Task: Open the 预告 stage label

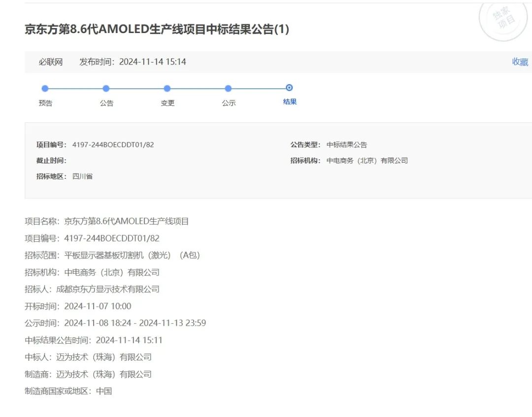Action: [x=45, y=103]
